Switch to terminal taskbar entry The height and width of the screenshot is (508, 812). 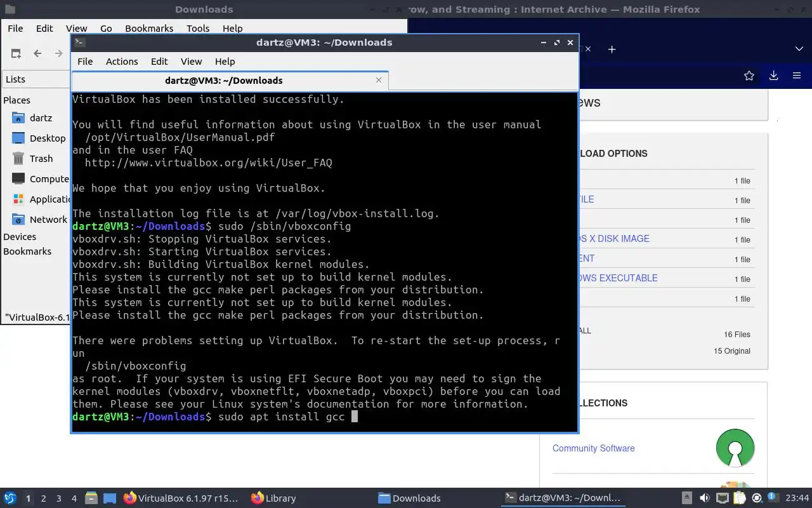[x=562, y=498]
